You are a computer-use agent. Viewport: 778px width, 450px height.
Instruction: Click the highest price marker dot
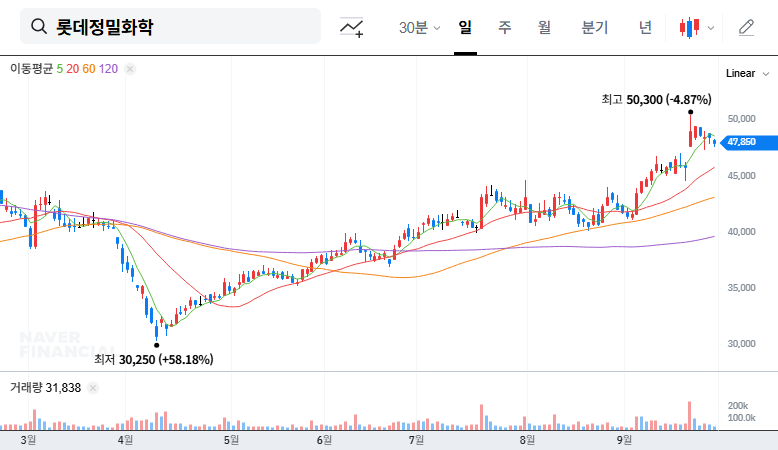point(691,113)
